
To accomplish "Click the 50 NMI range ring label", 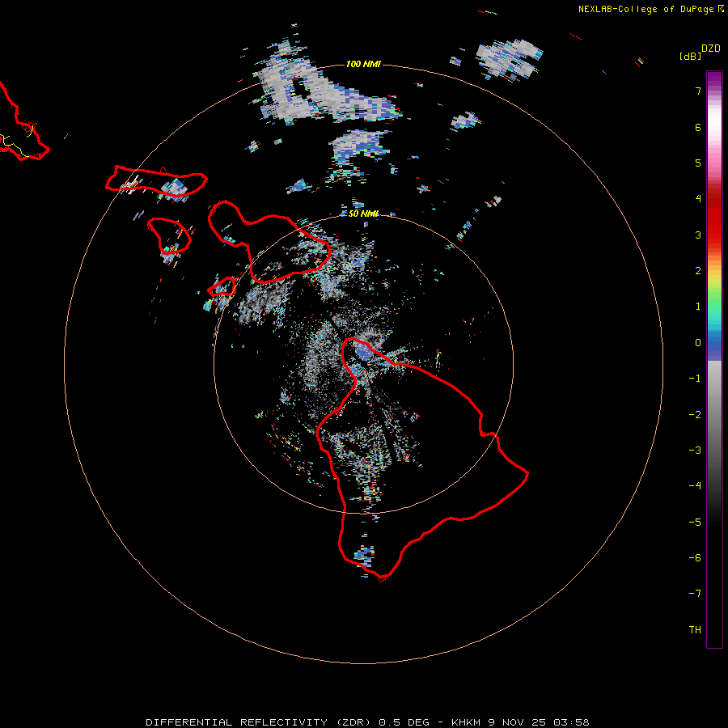I will coord(363,214).
